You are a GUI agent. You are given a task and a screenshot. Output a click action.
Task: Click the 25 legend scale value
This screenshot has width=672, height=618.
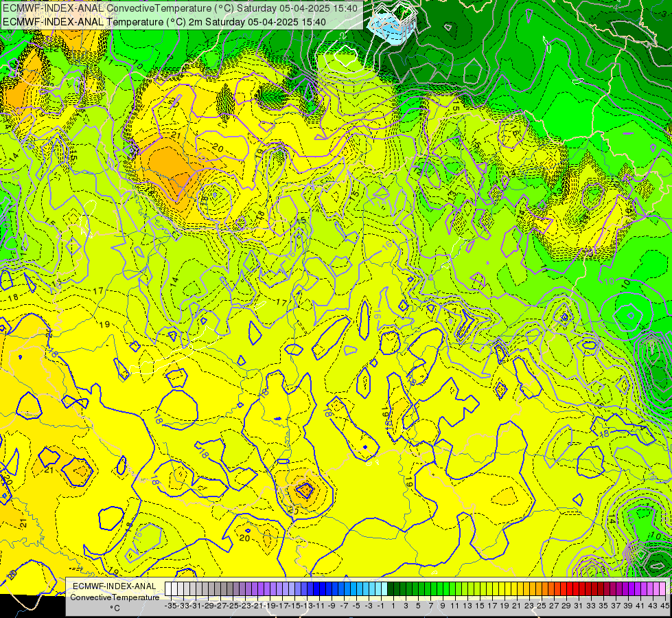pos(542,606)
